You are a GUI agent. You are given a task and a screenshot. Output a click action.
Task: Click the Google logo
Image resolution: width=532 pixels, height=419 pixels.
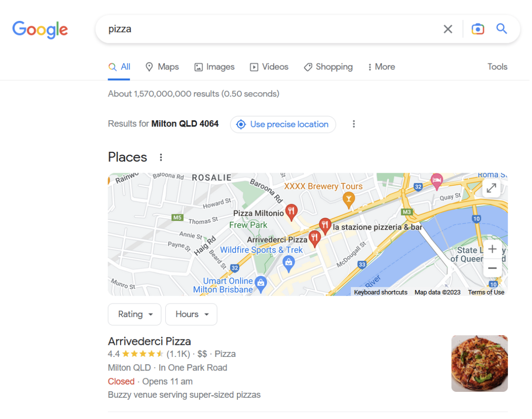tap(40, 30)
